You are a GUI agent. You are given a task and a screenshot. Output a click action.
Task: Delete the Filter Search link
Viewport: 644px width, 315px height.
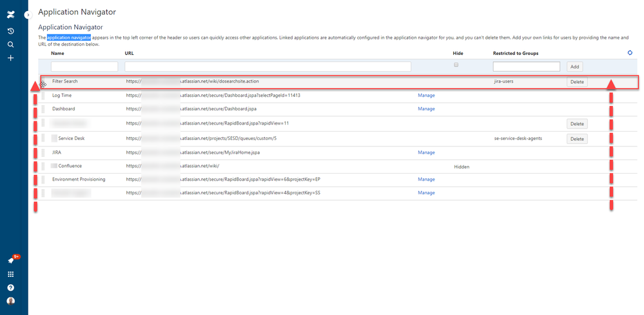(577, 82)
